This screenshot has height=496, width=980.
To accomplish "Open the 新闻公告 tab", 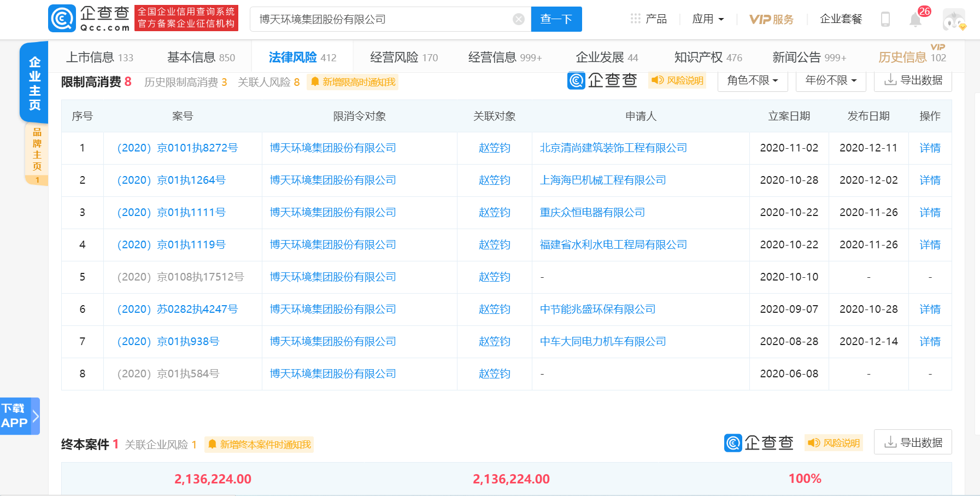I will [809, 57].
